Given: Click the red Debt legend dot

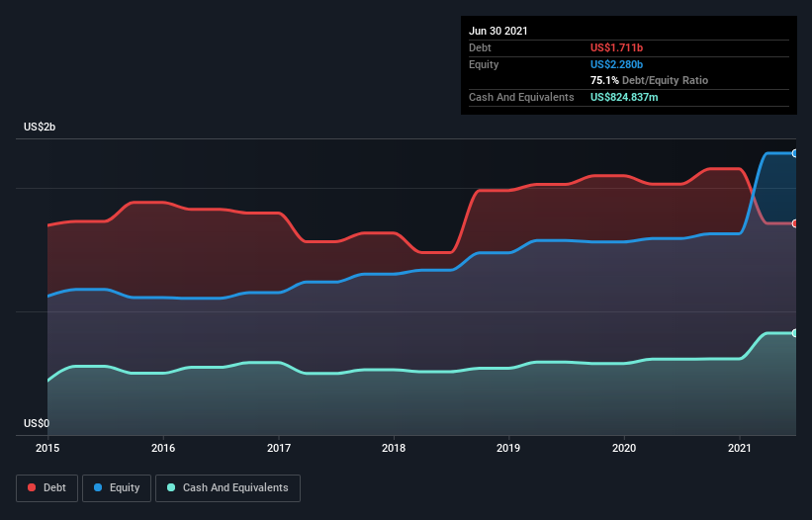Looking at the screenshot, I should pyautogui.click(x=32, y=487).
